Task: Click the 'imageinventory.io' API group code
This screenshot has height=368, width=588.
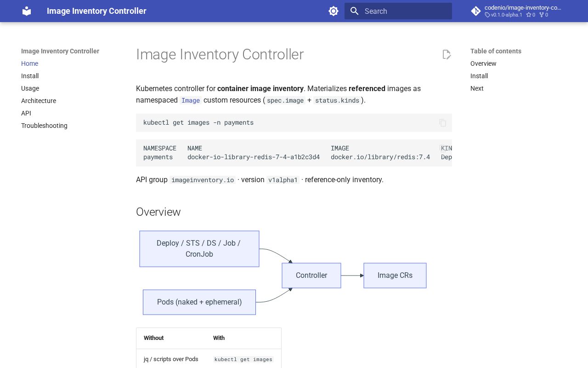Action: pos(203,180)
